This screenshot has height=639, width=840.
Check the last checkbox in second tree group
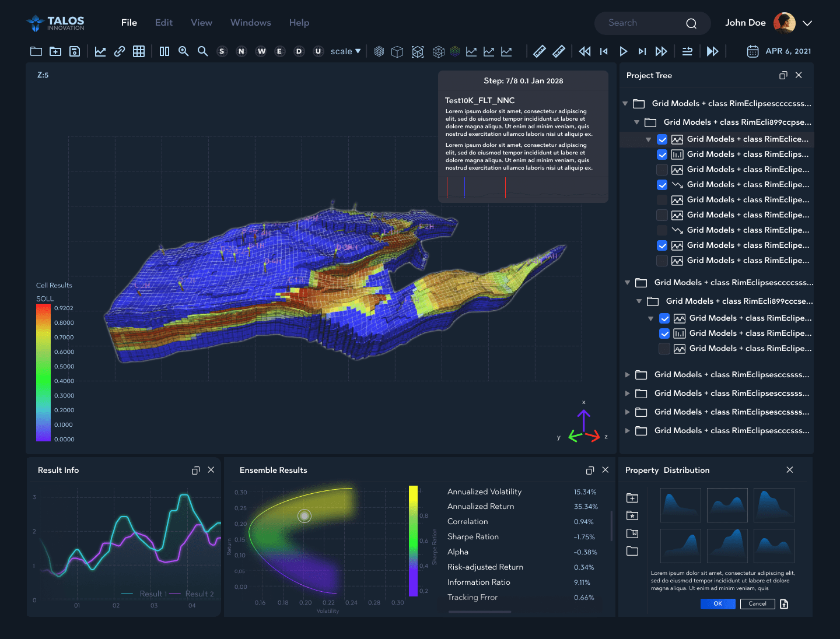(664, 349)
